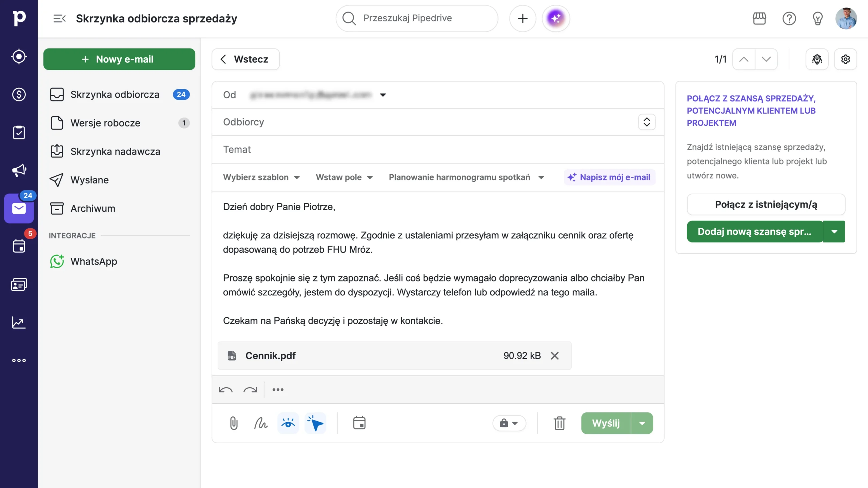Viewport: 868px width, 488px height.
Task: Open Insights chart icon in sidebar
Action: pos(19,322)
